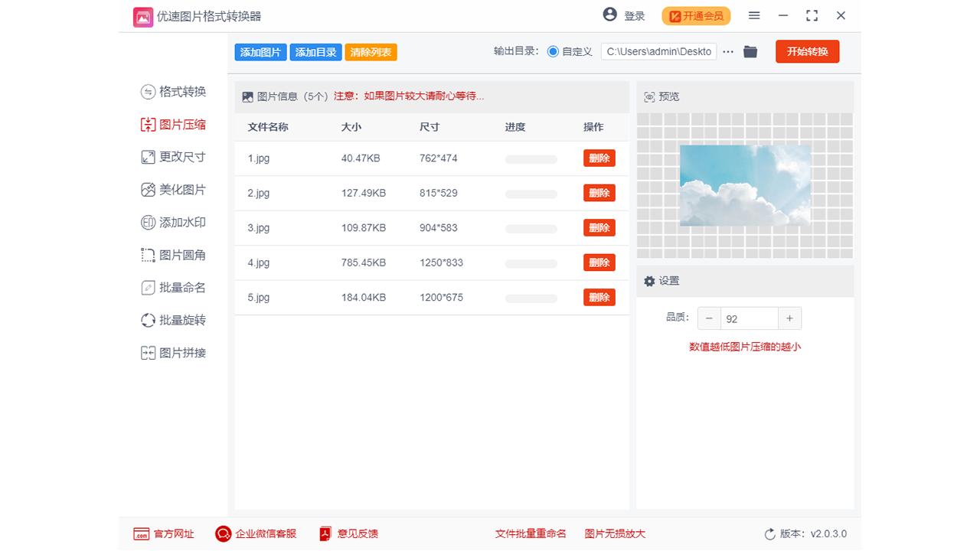Image resolution: width=980 pixels, height=551 pixels.
Task: Open the 批量命名 batch rename tool
Action: coord(175,287)
